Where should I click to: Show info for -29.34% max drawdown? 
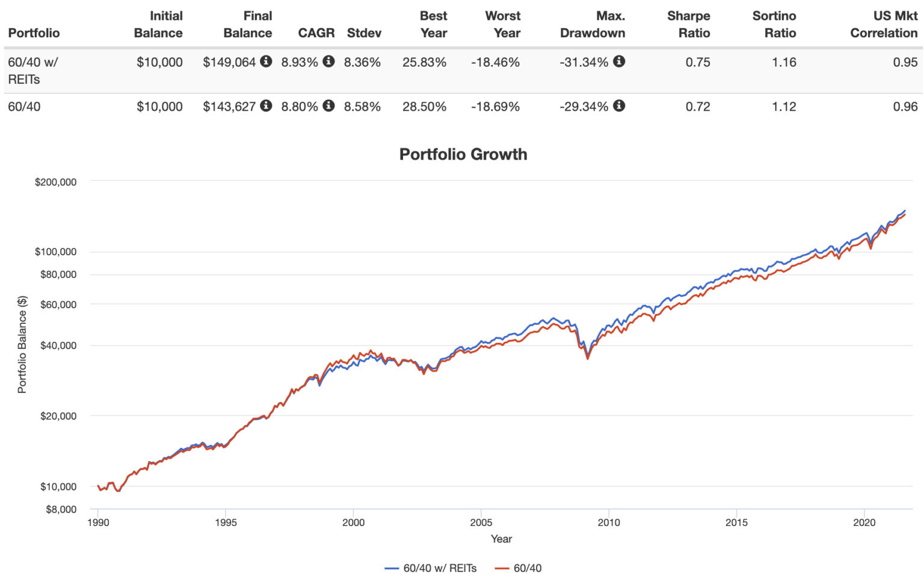(x=619, y=106)
